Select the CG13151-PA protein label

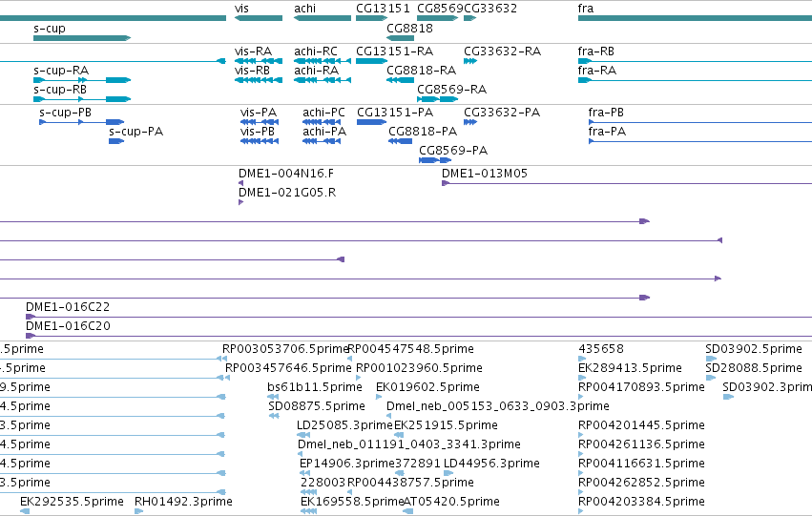(x=395, y=113)
